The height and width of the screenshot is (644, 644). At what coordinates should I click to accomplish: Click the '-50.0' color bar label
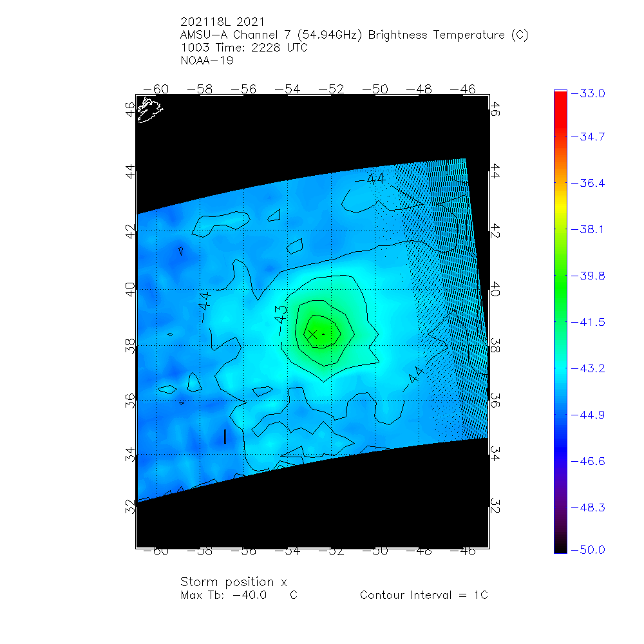click(x=588, y=550)
